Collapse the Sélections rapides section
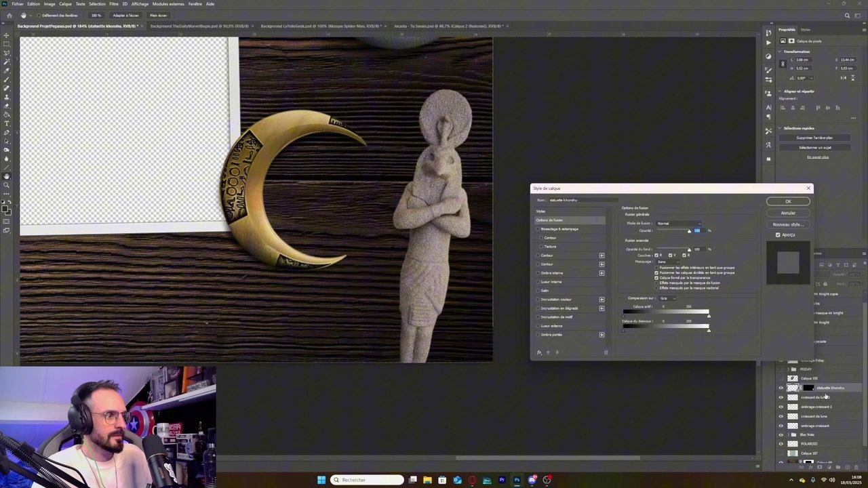868x488 pixels. pyautogui.click(x=781, y=128)
